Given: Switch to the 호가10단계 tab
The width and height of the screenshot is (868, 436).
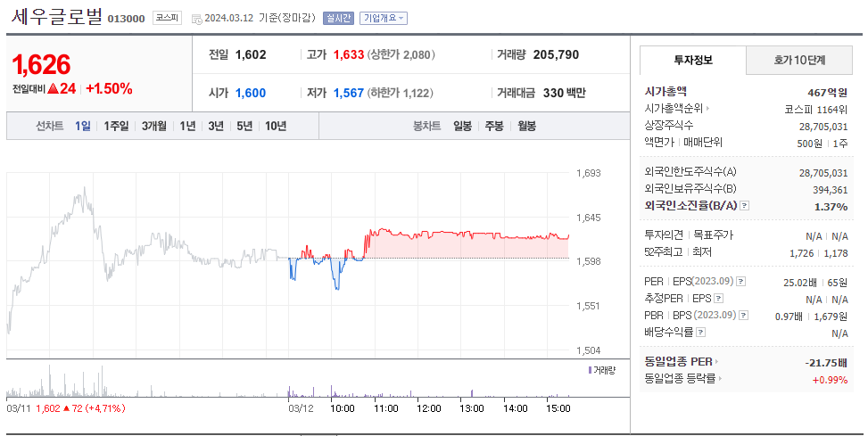Looking at the screenshot, I should (799, 61).
